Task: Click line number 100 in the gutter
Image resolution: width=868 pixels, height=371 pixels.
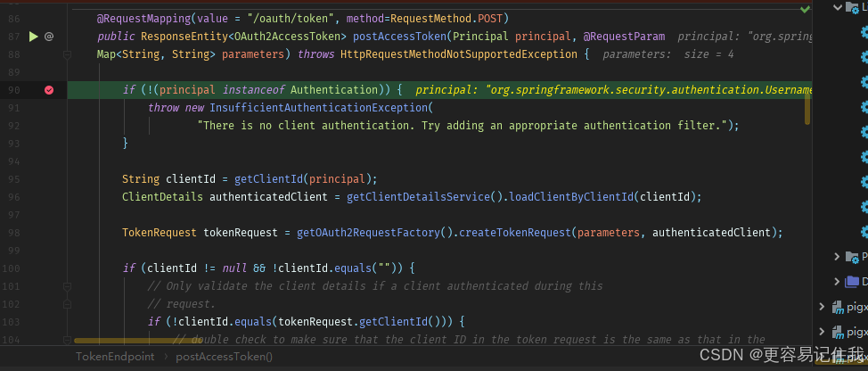Action: (x=11, y=268)
